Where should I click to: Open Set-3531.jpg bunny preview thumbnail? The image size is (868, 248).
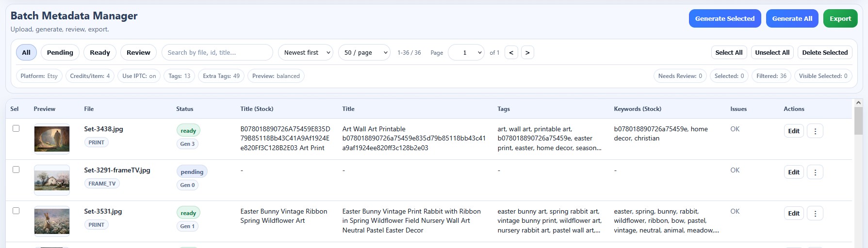[52, 221]
